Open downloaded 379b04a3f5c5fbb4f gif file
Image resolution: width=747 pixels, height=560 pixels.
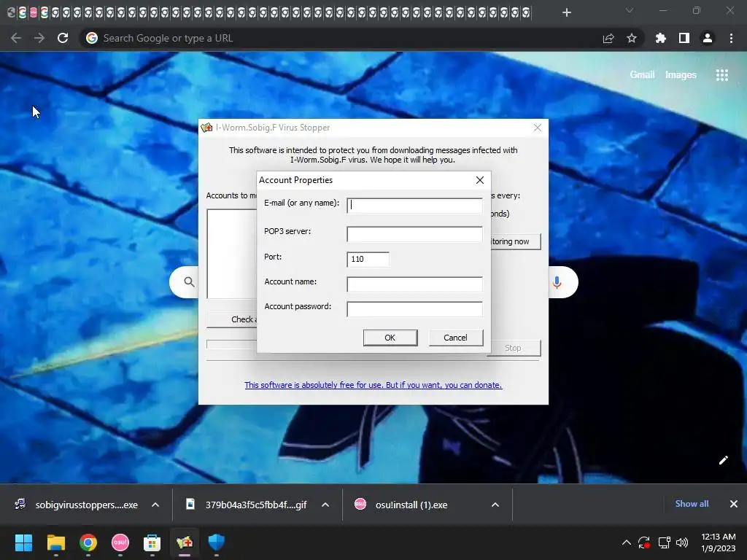(247, 505)
